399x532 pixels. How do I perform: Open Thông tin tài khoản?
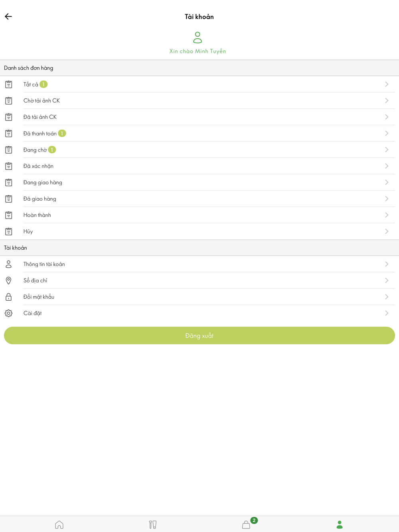coord(199,264)
